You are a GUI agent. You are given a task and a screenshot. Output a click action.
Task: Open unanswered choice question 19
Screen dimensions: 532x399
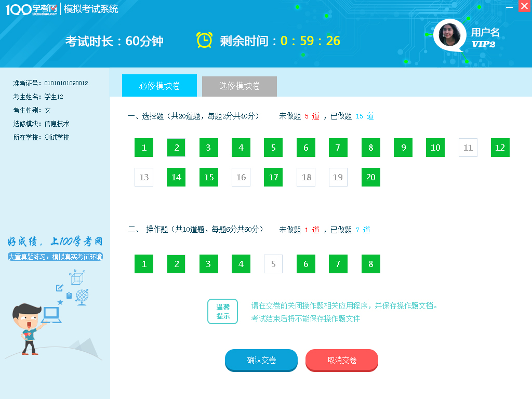click(x=338, y=177)
